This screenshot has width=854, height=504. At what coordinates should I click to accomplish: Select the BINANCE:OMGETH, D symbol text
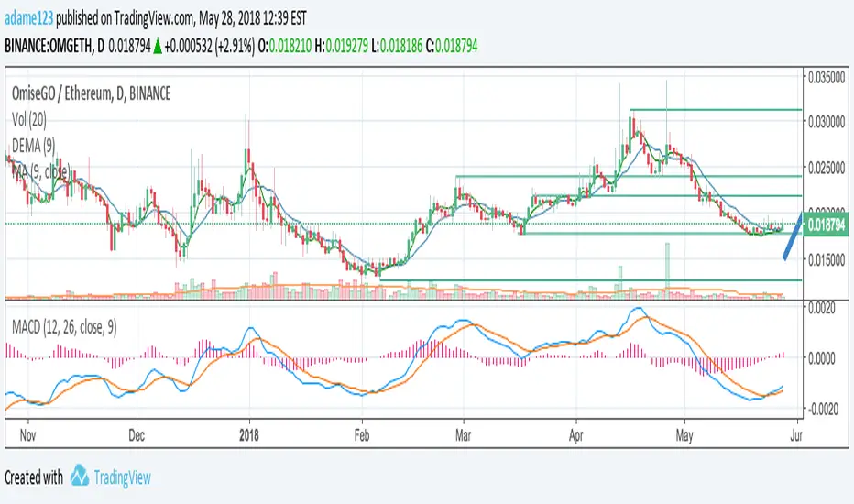point(54,47)
